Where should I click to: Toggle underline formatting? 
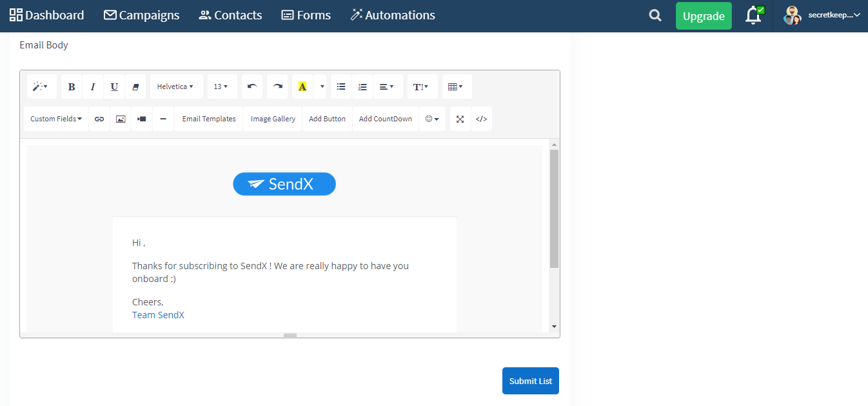tap(114, 86)
